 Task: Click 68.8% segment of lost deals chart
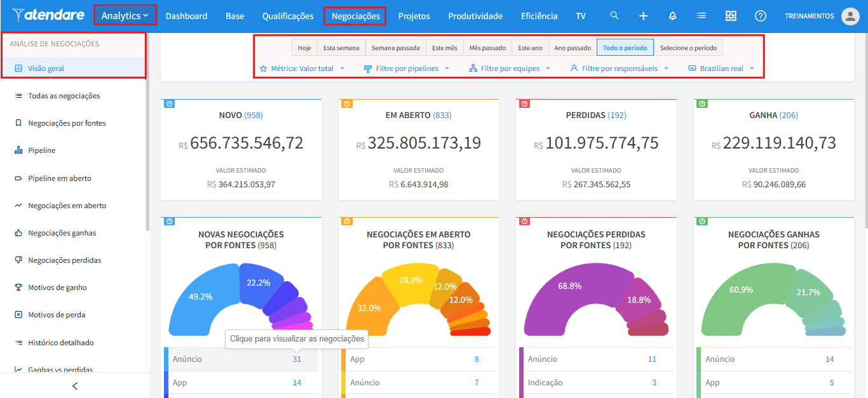click(x=569, y=286)
